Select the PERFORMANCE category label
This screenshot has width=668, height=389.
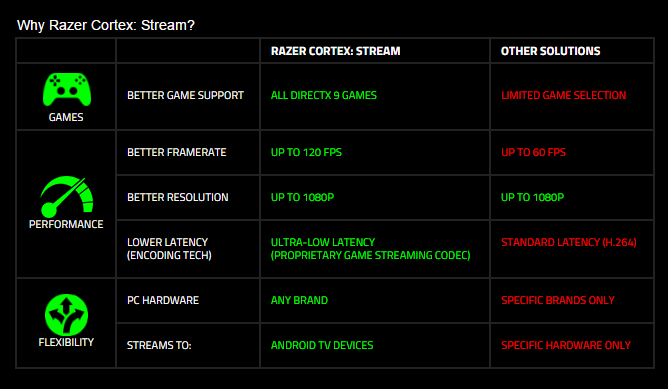(x=66, y=224)
